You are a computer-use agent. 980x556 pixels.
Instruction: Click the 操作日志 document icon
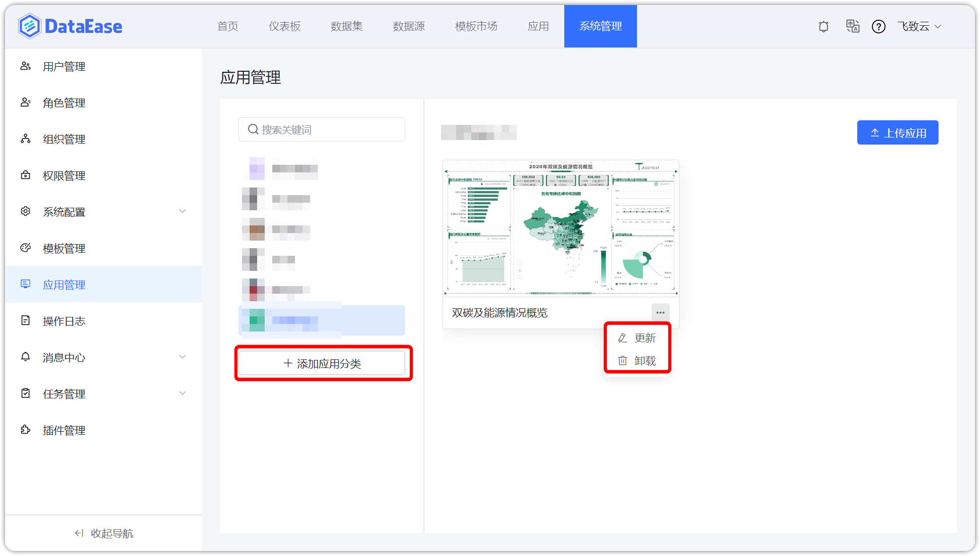coord(25,320)
